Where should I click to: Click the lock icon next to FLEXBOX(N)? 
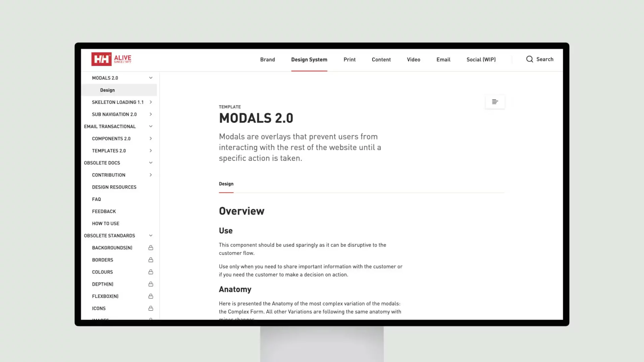click(151, 296)
